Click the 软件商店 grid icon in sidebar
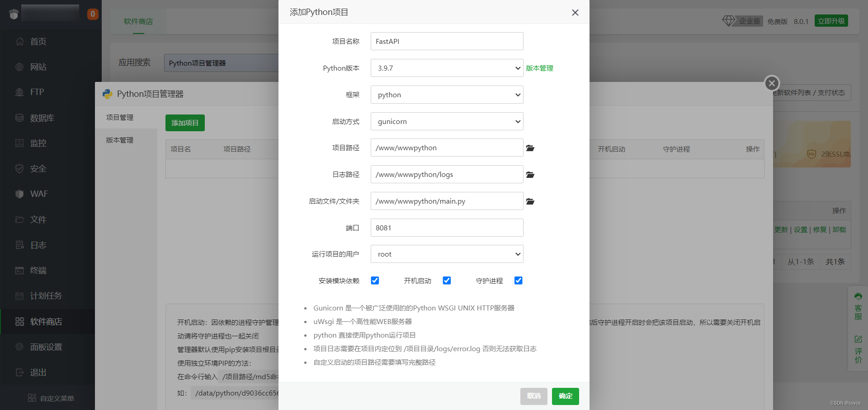868x410 pixels. [x=19, y=321]
